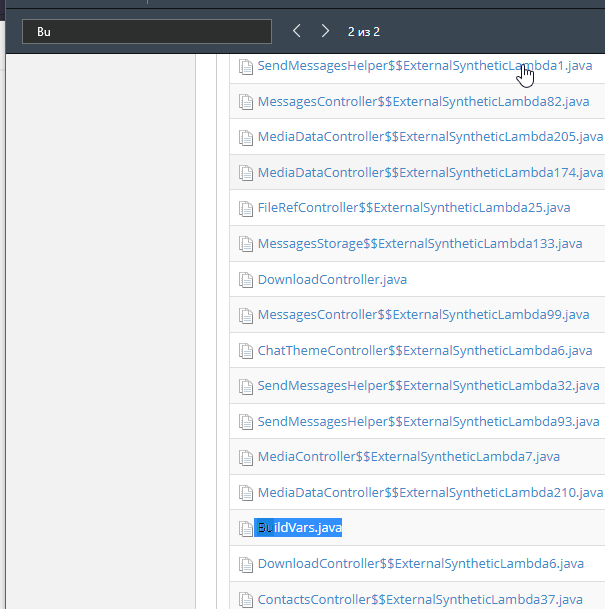Go to next search match arrow
The height and width of the screenshot is (609, 605).
[325, 31]
